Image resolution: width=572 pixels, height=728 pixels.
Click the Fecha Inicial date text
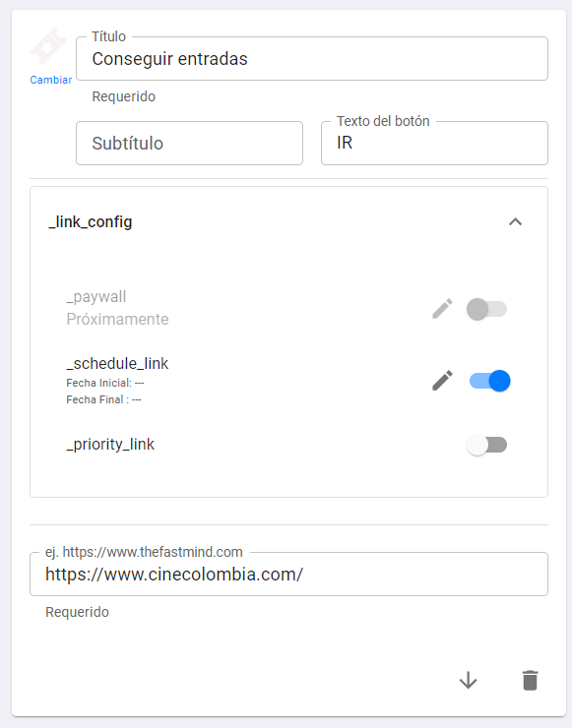pos(105,383)
